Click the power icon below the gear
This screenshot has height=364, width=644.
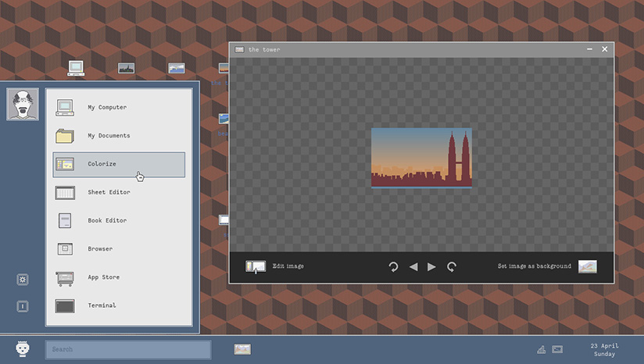[x=23, y=306]
